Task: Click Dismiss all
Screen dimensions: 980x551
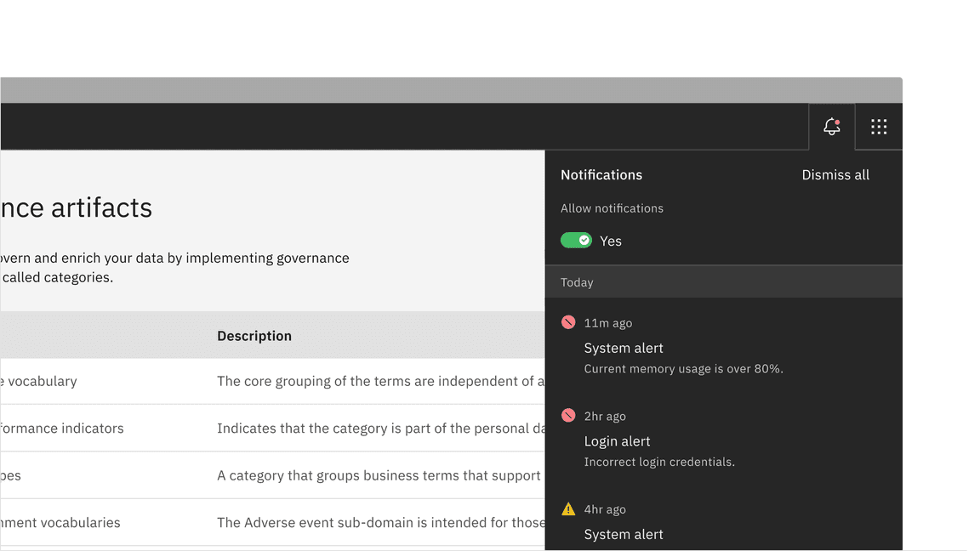Action: 835,174
